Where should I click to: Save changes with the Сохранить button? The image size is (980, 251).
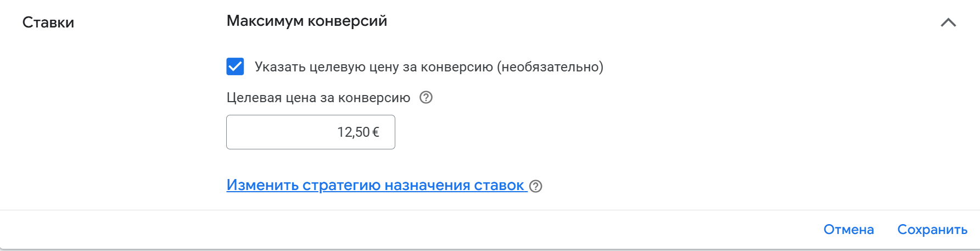932,230
